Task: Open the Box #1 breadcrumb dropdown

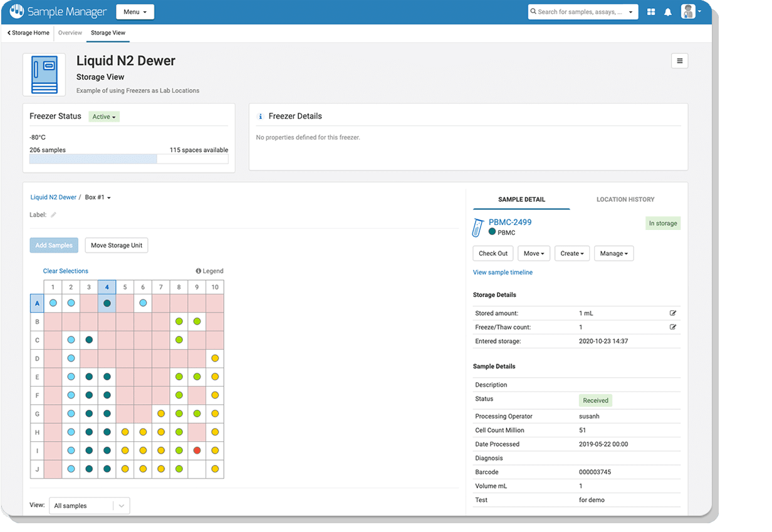Action: 98,197
